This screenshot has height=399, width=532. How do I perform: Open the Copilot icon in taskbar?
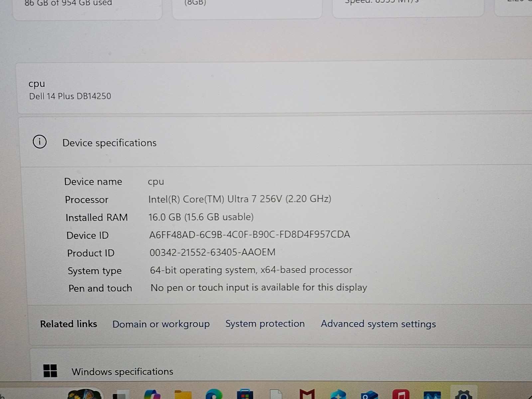pos(152,394)
